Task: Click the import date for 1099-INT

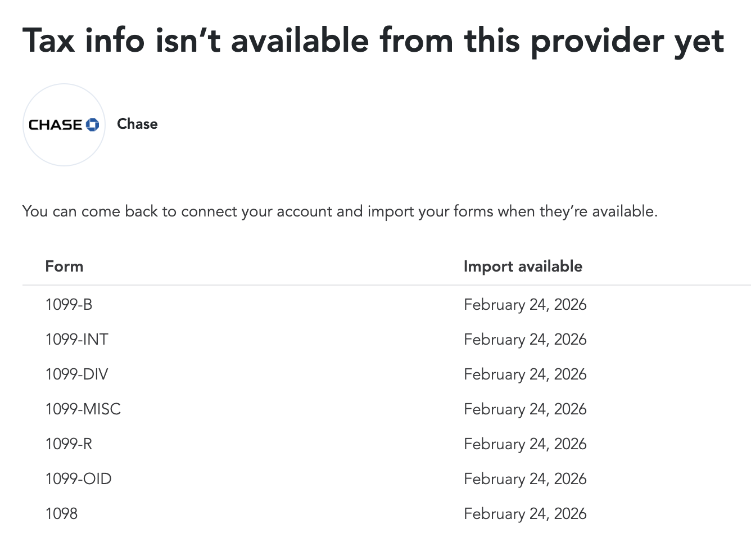Action: point(524,340)
